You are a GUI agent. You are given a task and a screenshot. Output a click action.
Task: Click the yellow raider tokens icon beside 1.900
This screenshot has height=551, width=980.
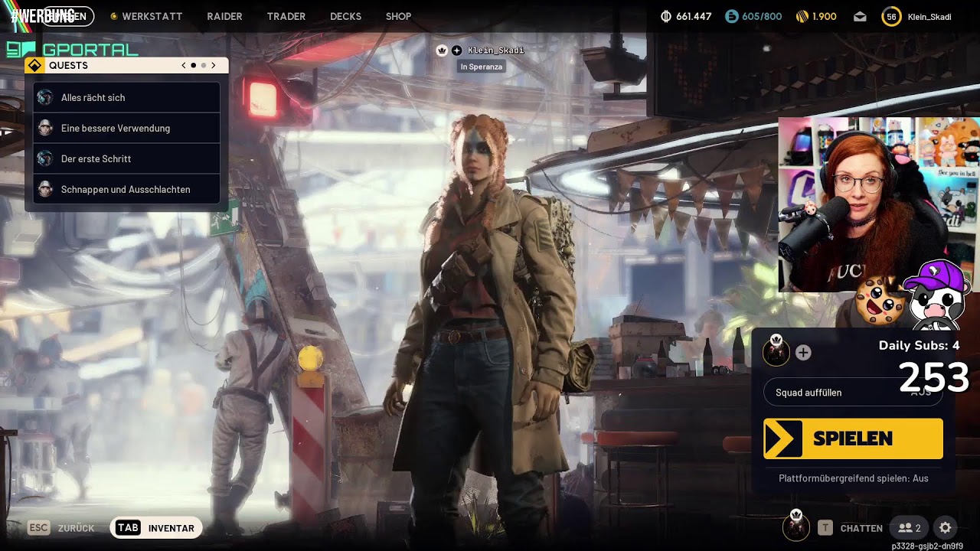click(x=802, y=16)
